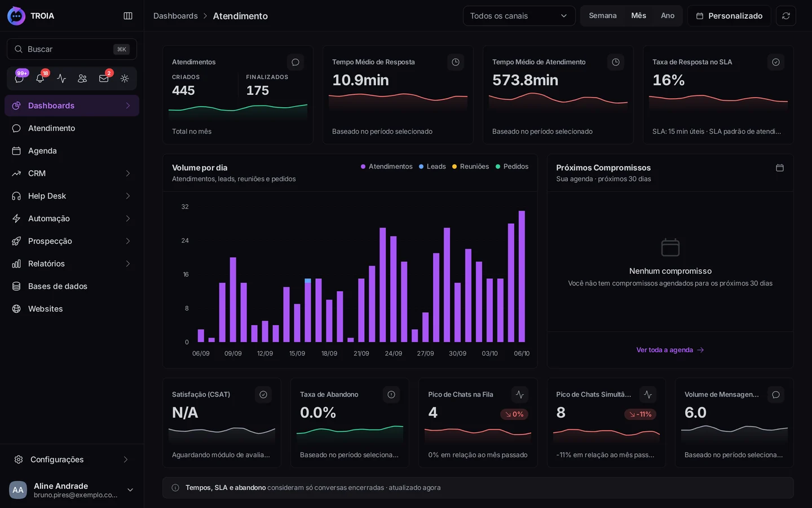812x508 pixels.
Task: Expand CRM submenu chevron
Action: click(x=128, y=173)
